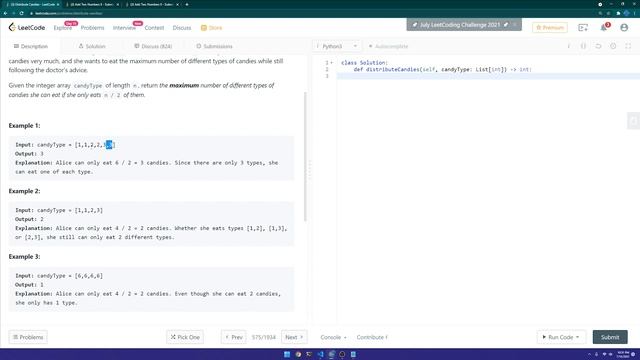Open the Discuss navigation link in header
The height and width of the screenshot is (360, 640).
[182, 28]
